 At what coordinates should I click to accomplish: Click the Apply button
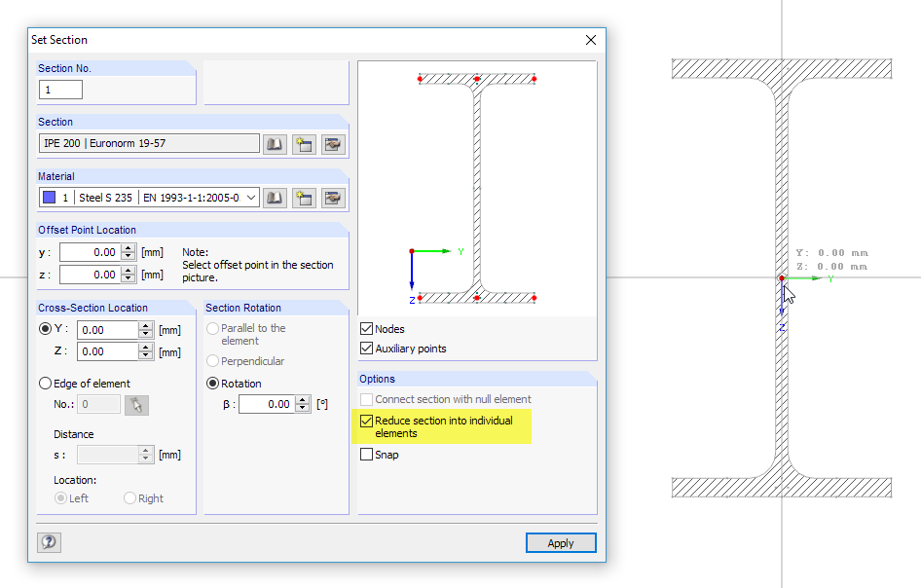click(561, 543)
